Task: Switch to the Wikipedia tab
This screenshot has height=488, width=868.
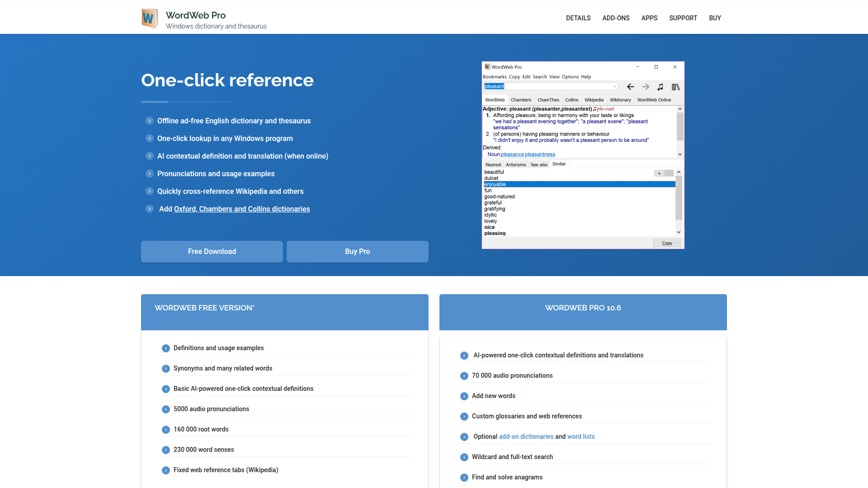Action: (594, 100)
